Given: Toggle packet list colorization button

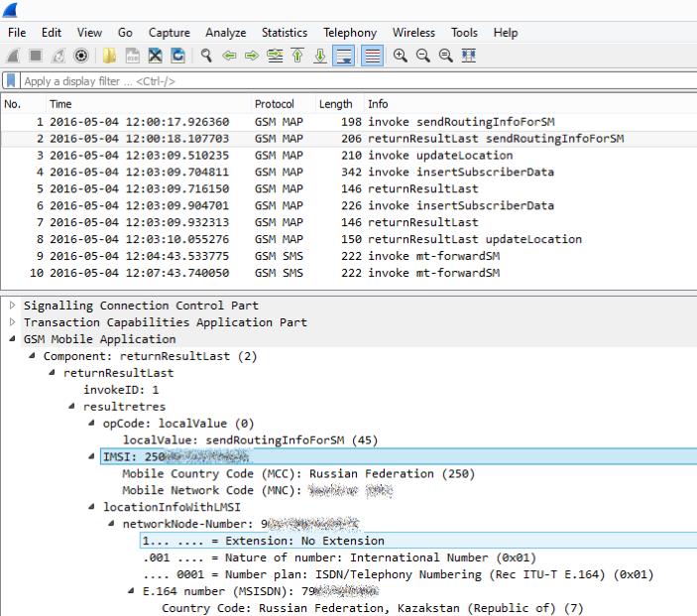Looking at the screenshot, I should (x=372, y=57).
